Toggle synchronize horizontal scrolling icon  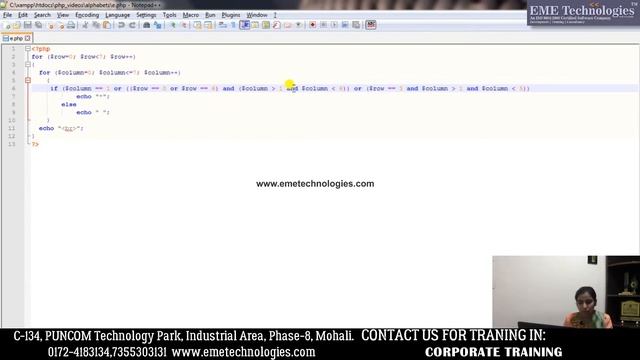(208, 25)
